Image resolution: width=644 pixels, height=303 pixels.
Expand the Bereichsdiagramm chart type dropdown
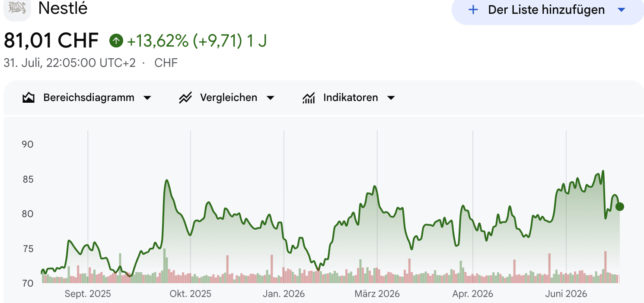click(147, 98)
